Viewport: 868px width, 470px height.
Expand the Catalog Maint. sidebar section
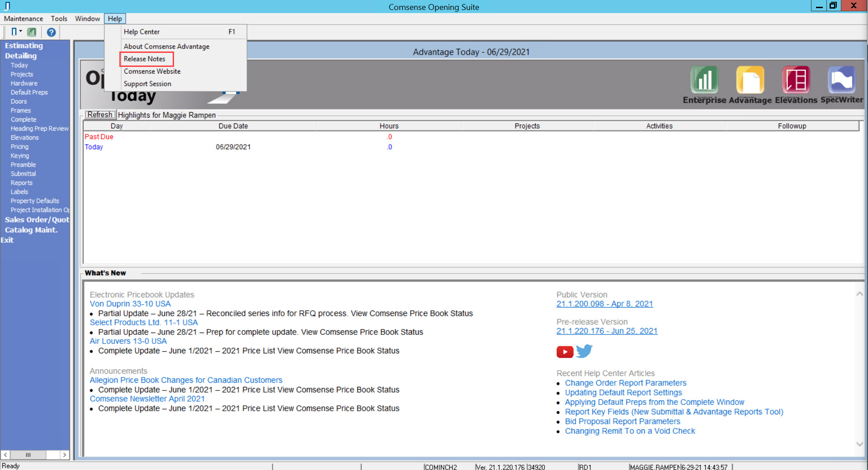pos(31,230)
